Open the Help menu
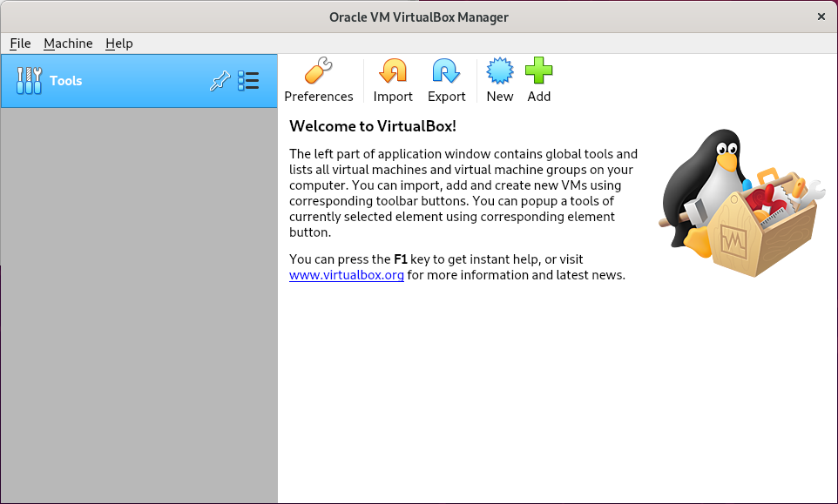 (x=119, y=44)
